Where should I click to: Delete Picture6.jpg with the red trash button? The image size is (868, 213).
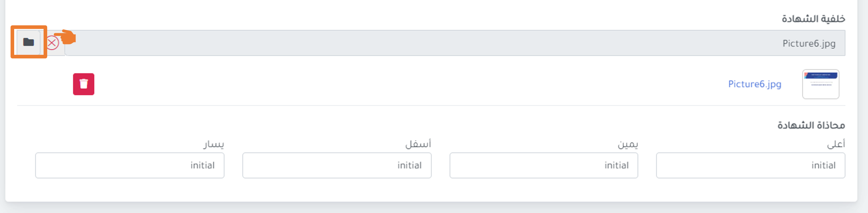[84, 84]
